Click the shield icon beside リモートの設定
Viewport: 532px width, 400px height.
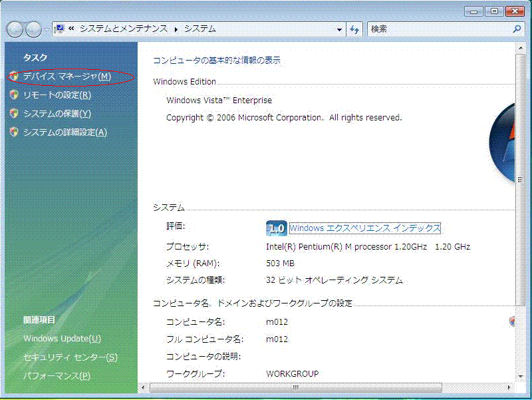14,95
